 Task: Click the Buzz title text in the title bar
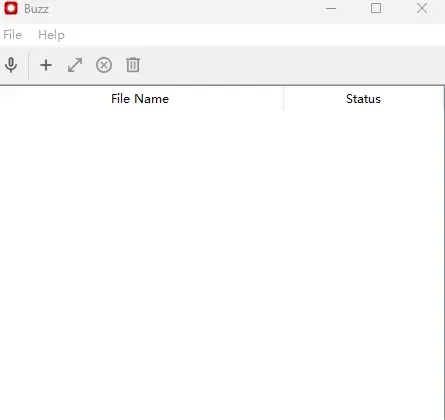point(36,9)
